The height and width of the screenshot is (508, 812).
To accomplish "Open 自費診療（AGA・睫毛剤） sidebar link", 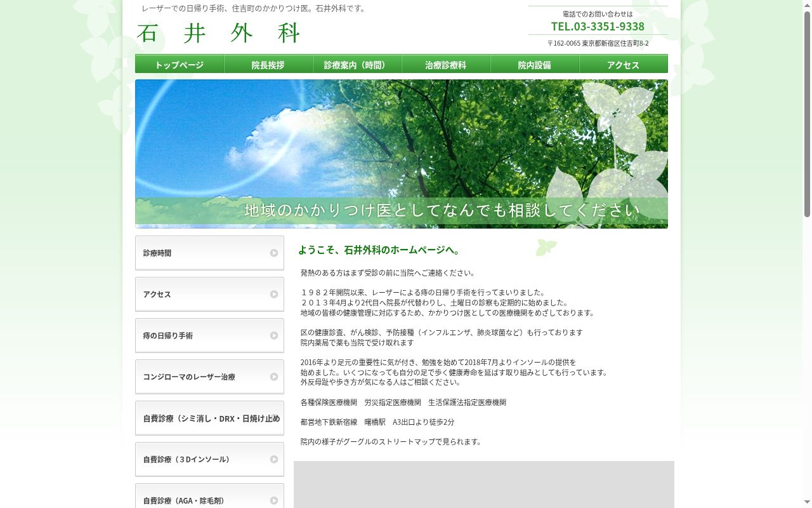I will (x=209, y=495).
